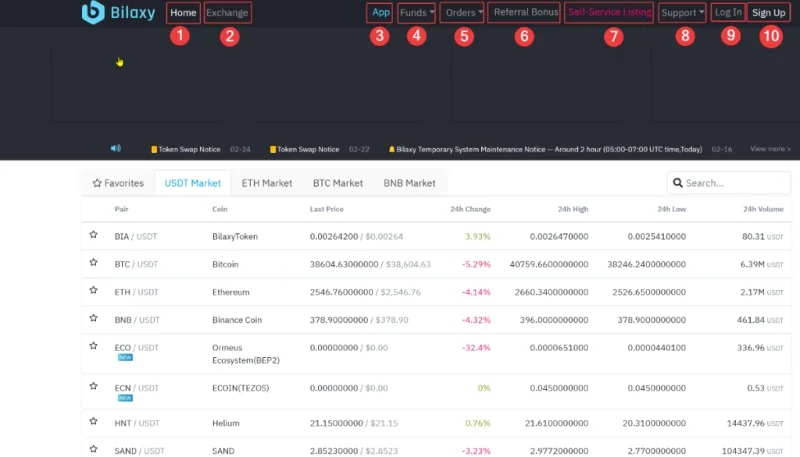800x457 pixels.
Task: Switch to the Favorites tab
Action: point(118,183)
